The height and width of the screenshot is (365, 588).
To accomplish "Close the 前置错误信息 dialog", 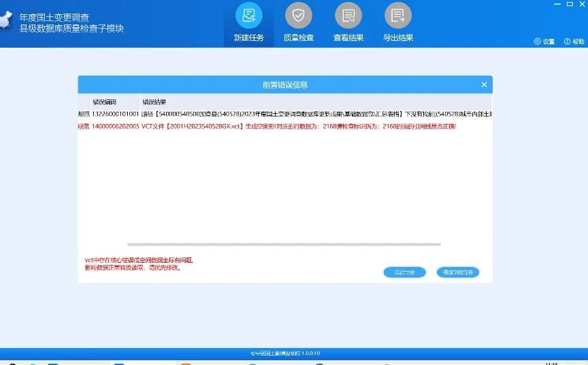I will (484, 84).
